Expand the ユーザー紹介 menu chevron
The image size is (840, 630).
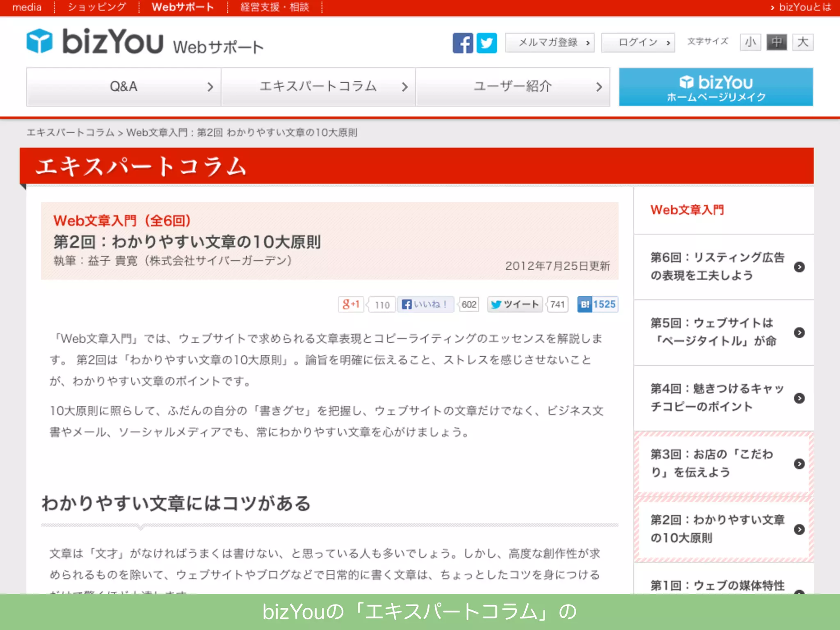[x=599, y=87]
